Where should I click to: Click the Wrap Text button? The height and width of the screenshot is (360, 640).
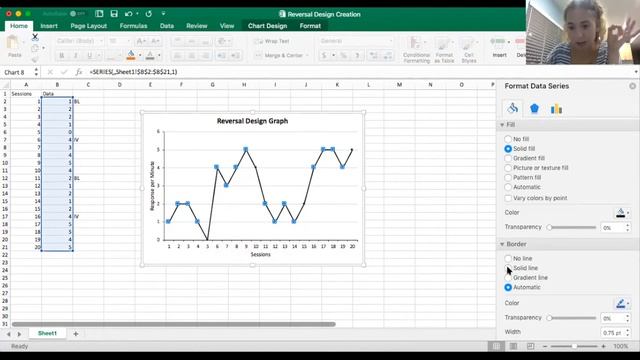[272, 41]
